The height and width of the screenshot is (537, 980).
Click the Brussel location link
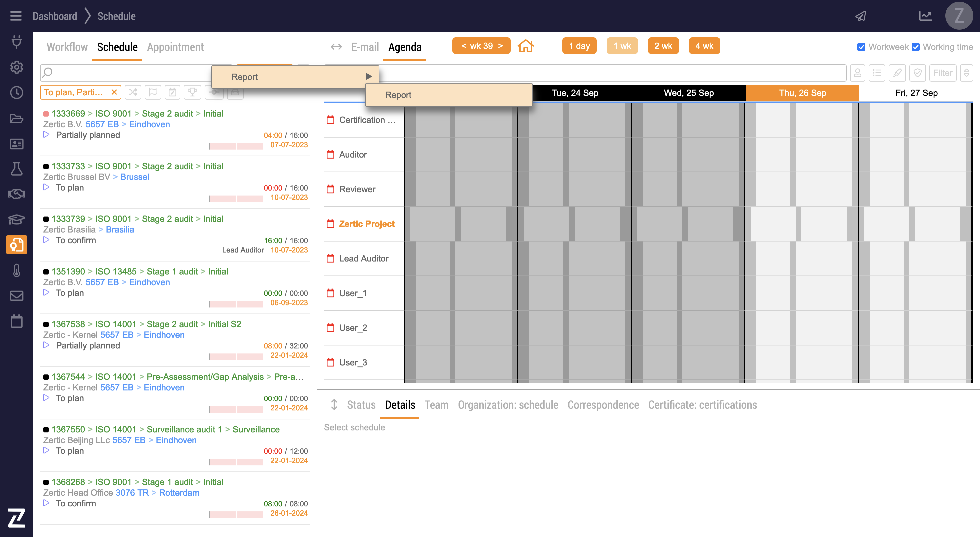click(135, 177)
